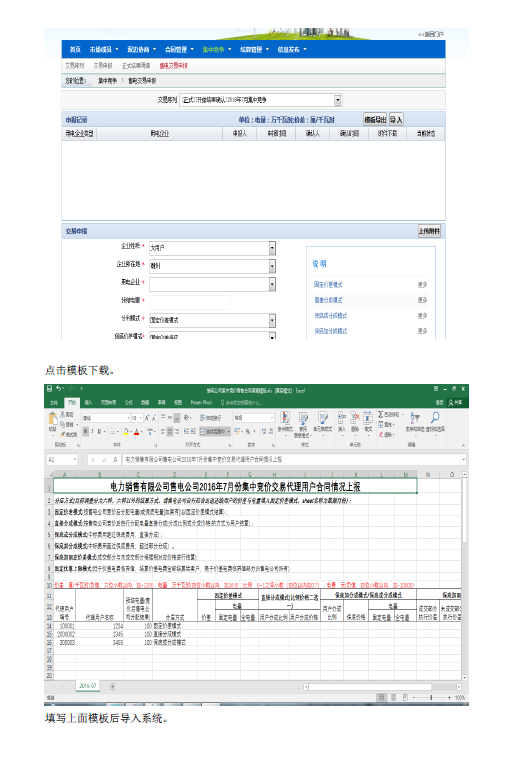The height and width of the screenshot is (758, 521).
Task: Click the increase font size A icon
Action: click(x=147, y=418)
